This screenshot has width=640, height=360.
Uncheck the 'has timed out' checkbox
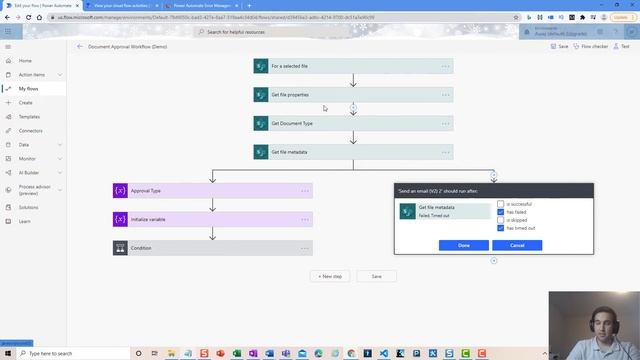click(500, 228)
